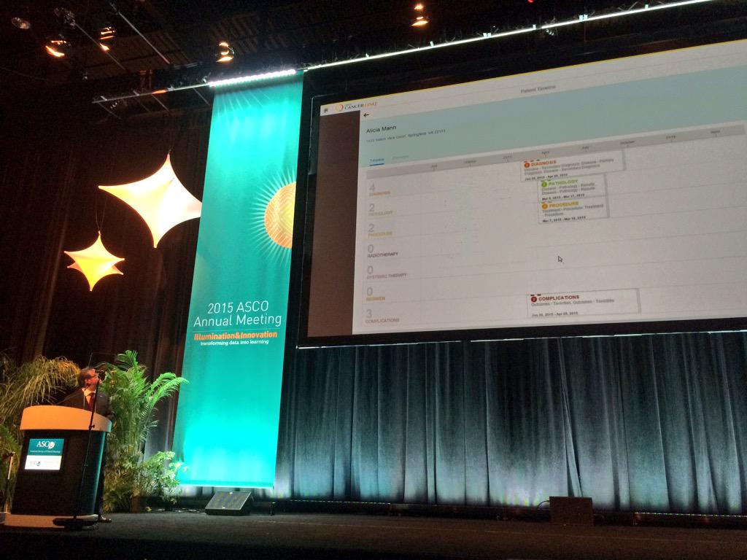
Task: Click the back arrow above Alicia Mann
Action: click(366, 115)
